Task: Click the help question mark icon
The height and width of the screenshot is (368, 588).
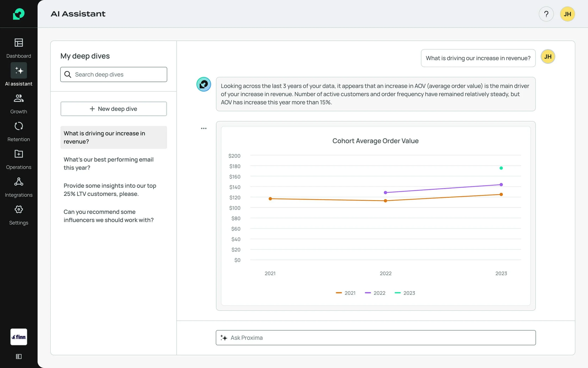Action: point(546,14)
